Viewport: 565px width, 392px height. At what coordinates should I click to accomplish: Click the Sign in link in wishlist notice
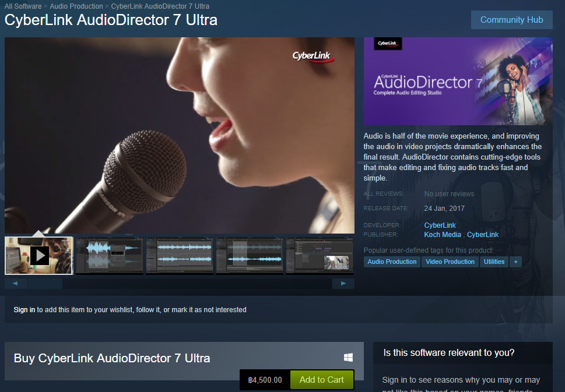24,309
